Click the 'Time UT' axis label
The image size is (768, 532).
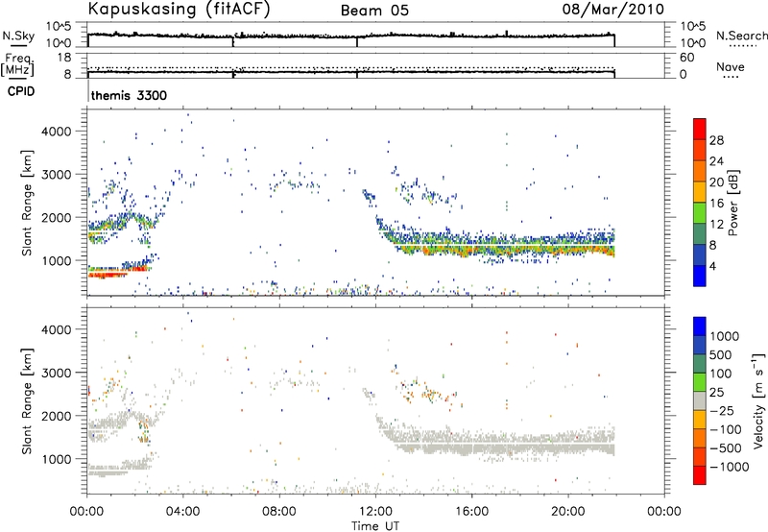tap(374, 526)
